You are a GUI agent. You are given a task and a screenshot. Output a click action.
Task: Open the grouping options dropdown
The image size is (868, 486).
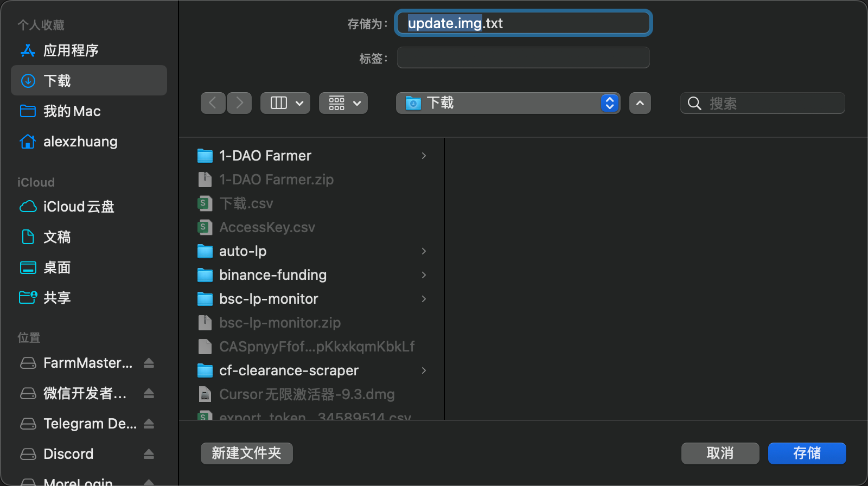click(x=343, y=103)
